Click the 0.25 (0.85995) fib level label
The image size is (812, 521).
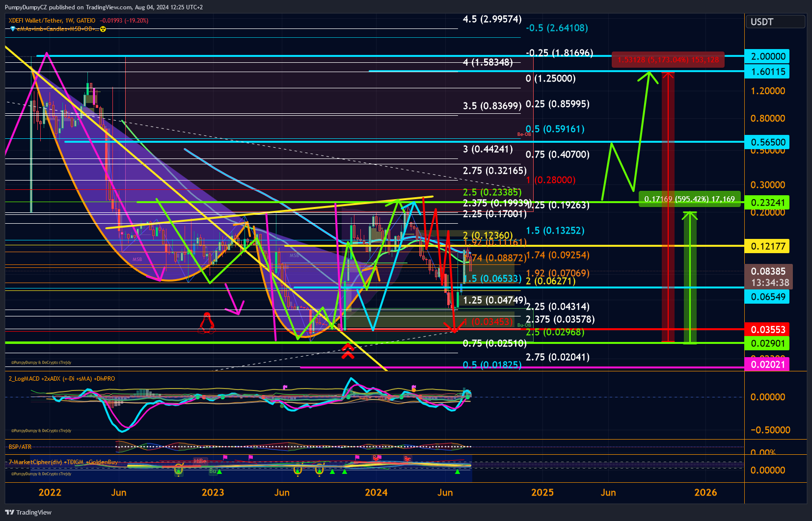(558, 104)
